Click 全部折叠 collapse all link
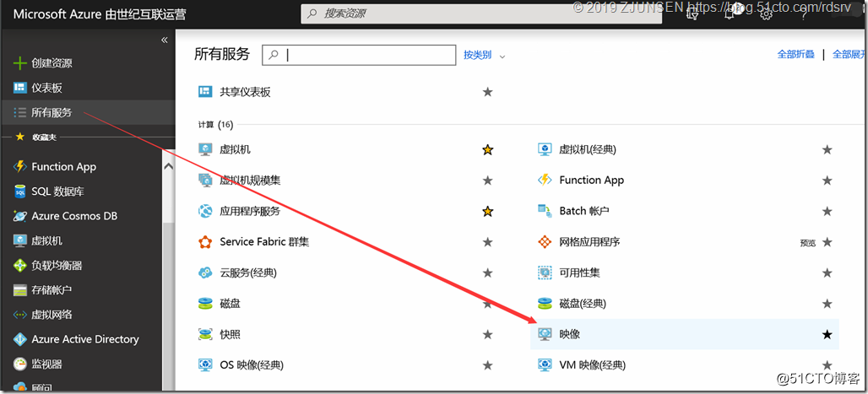The width and height of the screenshot is (868, 394). tap(796, 54)
